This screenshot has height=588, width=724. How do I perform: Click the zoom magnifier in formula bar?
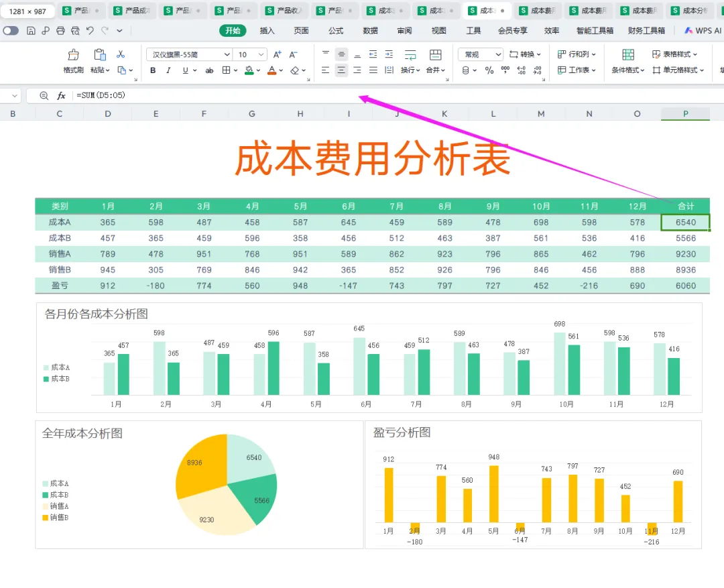44,96
